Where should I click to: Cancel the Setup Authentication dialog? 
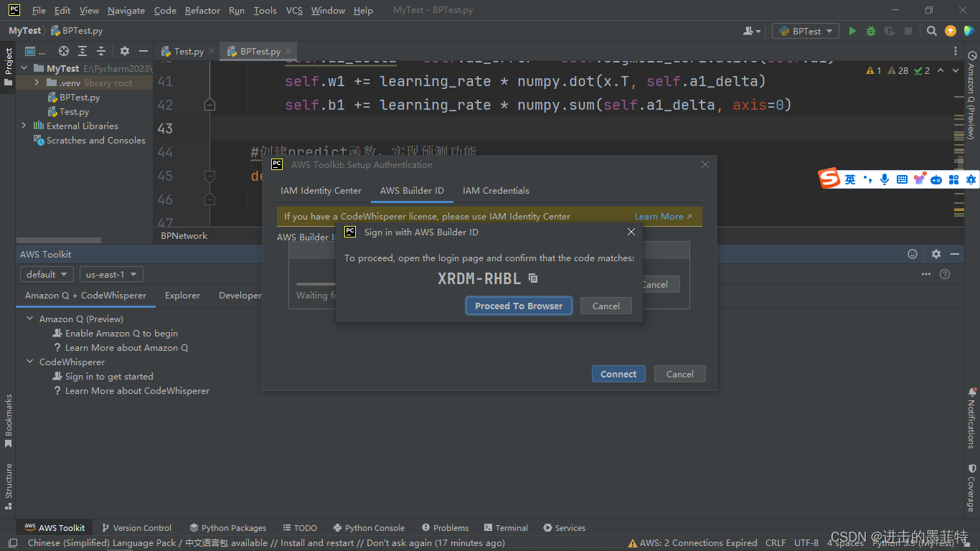tap(679, 374)
